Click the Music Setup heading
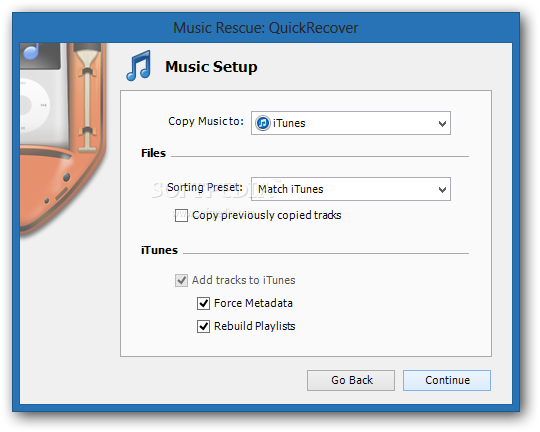 [x=211, y=66]
